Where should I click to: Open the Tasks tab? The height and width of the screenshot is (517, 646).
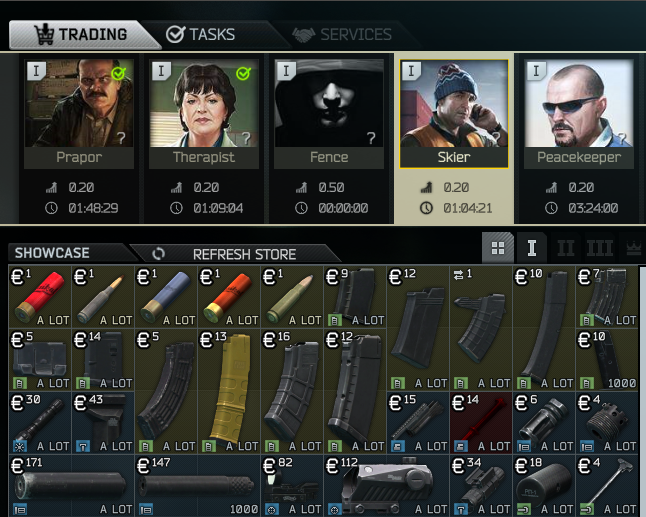tap(201, 35)
